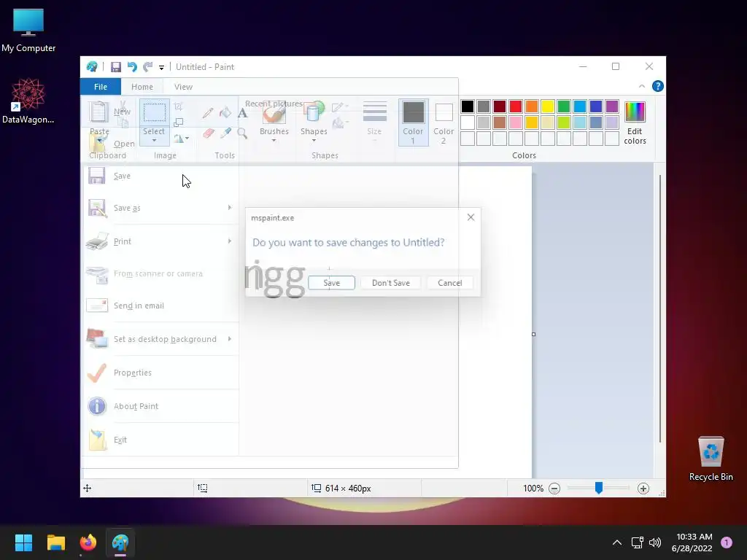747x560 pixels.
Task: Pick the yellow color swatch
Action: pyautogui.click(x=547, y=106)
